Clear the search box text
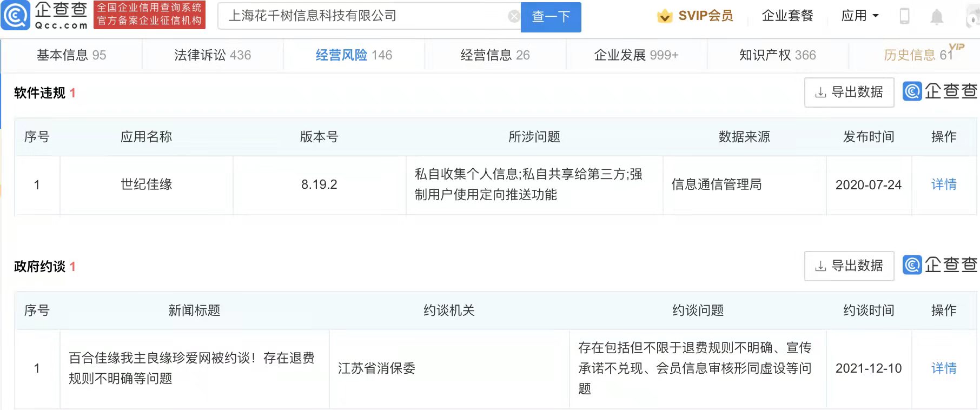 513,16
